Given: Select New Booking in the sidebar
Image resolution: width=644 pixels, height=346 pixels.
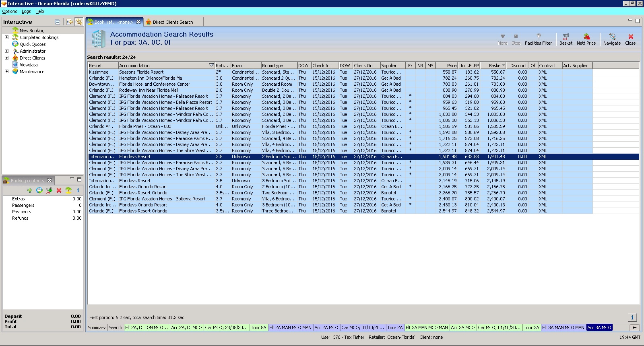Looking at the screenshot, I should pos(32,31).
